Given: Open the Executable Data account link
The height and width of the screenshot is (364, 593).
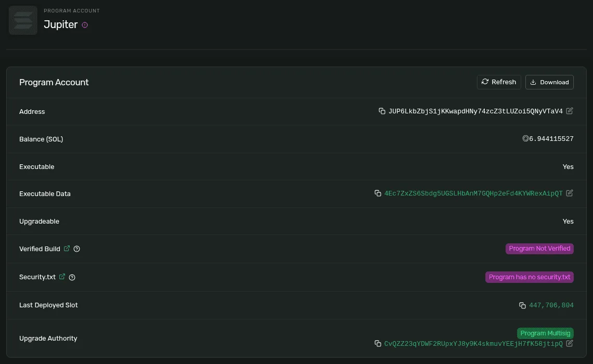Looking at the screenshot, I should [x=473, y=193].
